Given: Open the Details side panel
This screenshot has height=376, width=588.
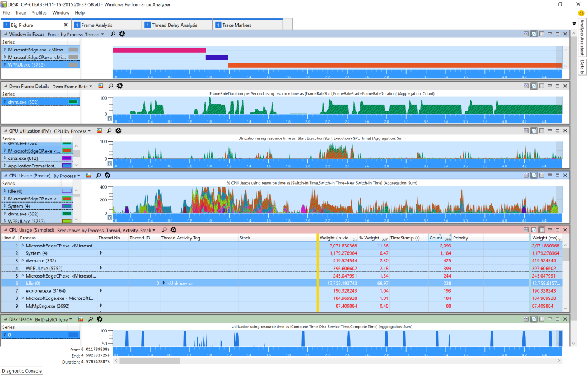Looking at the screenshot, I should coord(582,67).
